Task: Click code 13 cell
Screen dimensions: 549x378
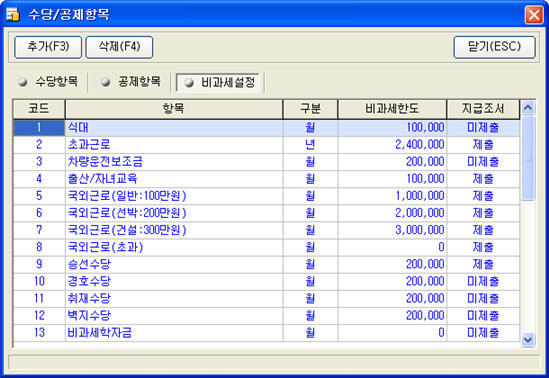Action: click(x=39, y=333)
